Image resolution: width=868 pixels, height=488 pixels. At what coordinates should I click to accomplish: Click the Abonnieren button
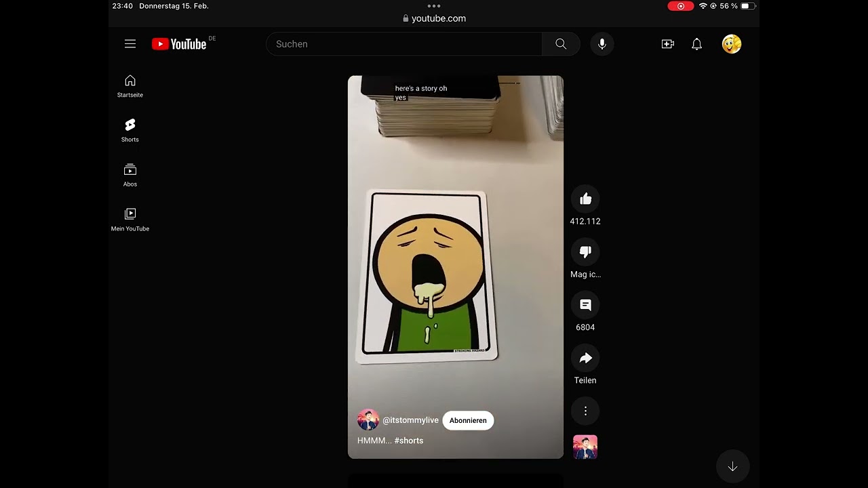pyautogui.click(x=468, y=420)
